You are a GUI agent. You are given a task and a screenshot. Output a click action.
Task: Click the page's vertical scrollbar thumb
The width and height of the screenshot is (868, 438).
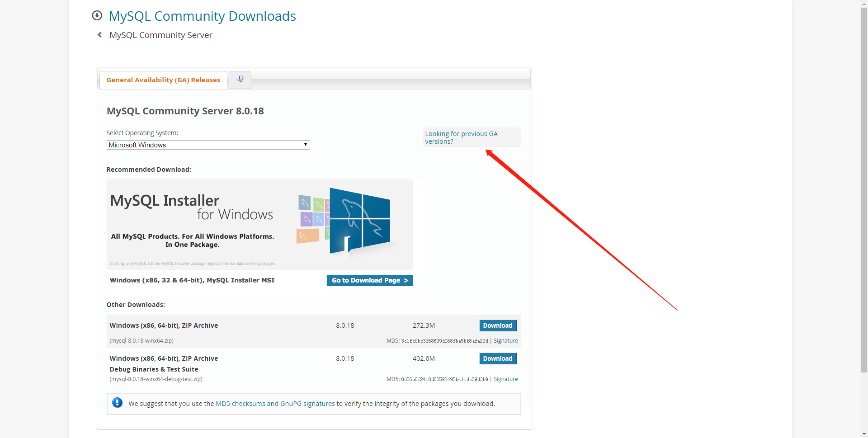click(864, 190)
